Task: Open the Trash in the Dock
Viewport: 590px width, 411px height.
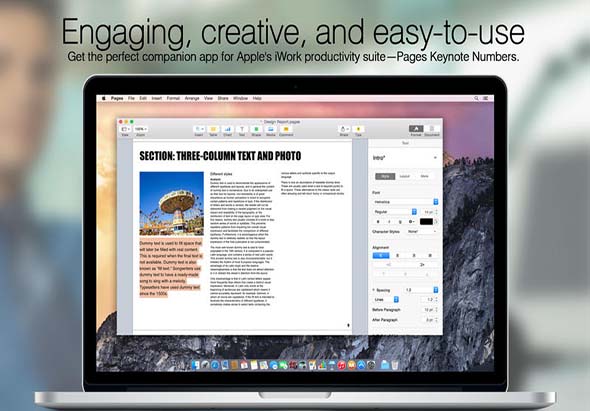Action: coord(395,365)
